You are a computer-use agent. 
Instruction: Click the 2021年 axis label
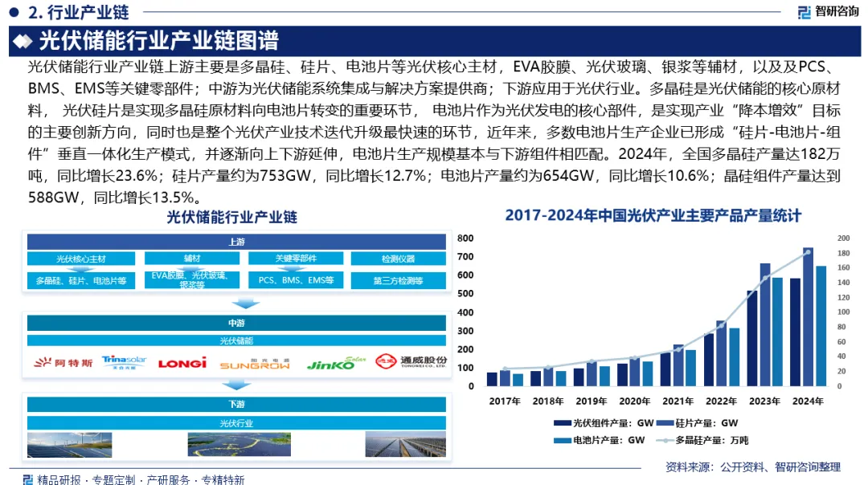[678, 401]
